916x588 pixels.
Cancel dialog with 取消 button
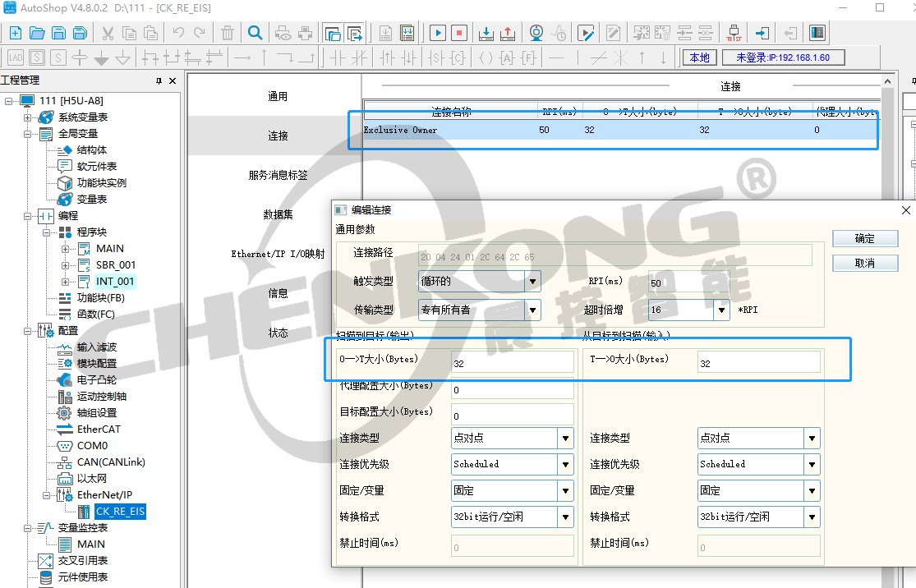pos(865,264)
